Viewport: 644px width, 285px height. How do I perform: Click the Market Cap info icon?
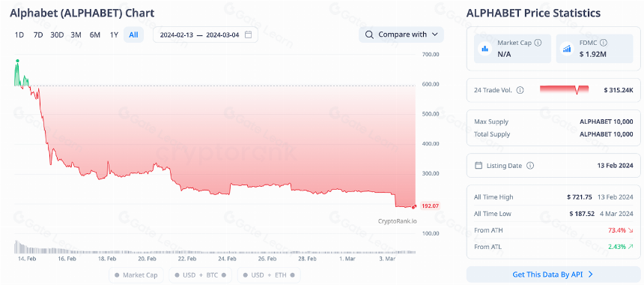(538, 42)
